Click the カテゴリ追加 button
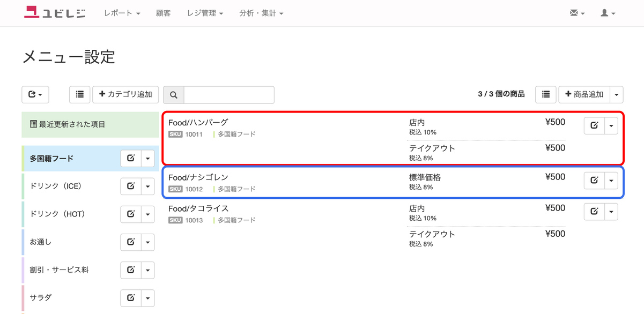This screenshot has height=314, width=644. 125,94
